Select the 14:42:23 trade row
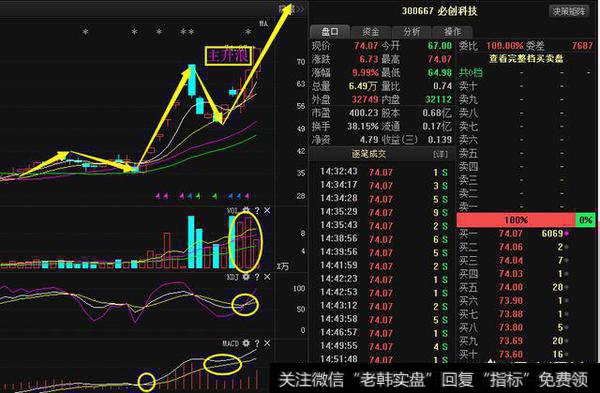This screenshot has width=600, height=393. (x=384, y=279)
